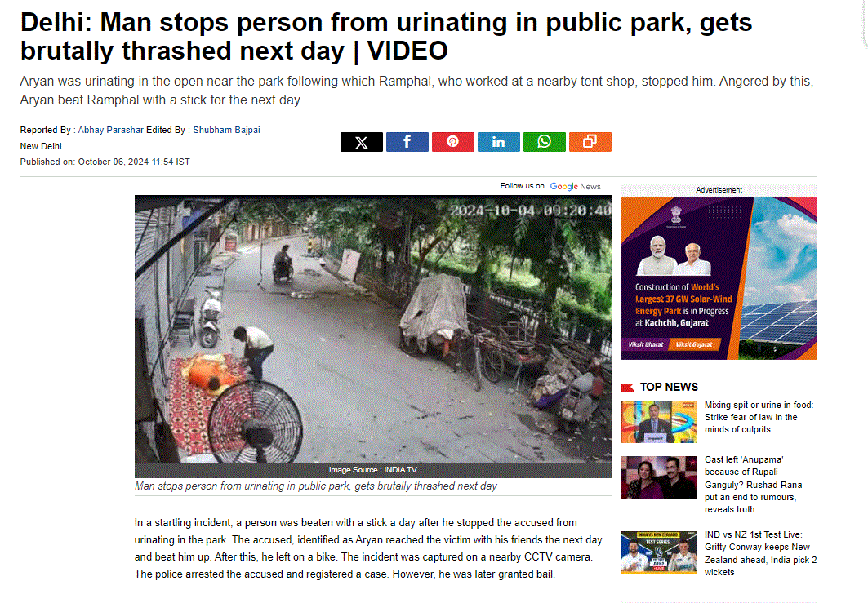Open 'Mixing spit or urine in food' story

759,417
